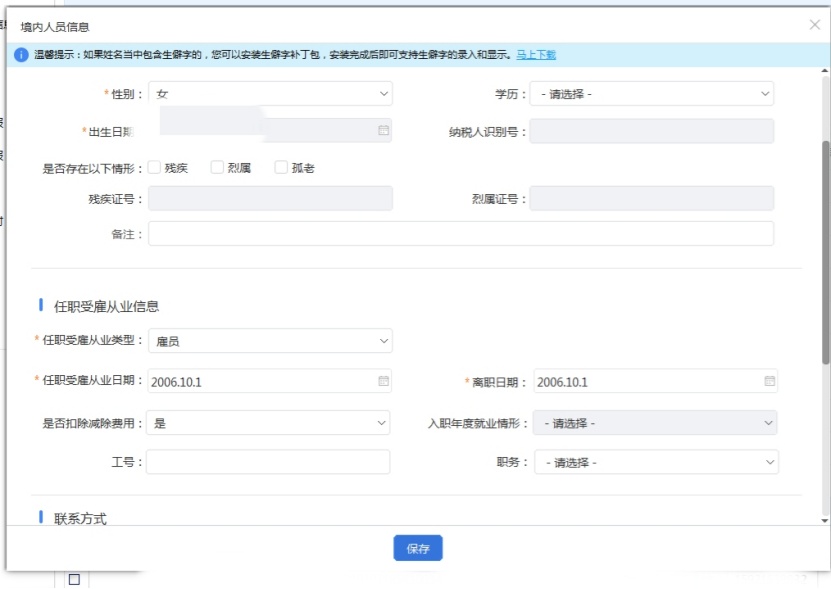This screenshot has width=831, height=589.
Task: Select from 入职年度就业情形 dropdown
Action: coord(655,423)
